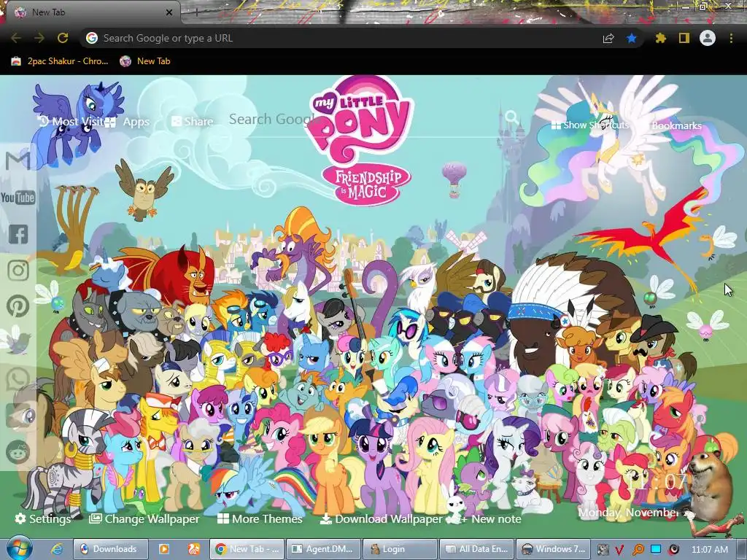Click the 11:07 AM taskbar clock

(x=709, y=550)
